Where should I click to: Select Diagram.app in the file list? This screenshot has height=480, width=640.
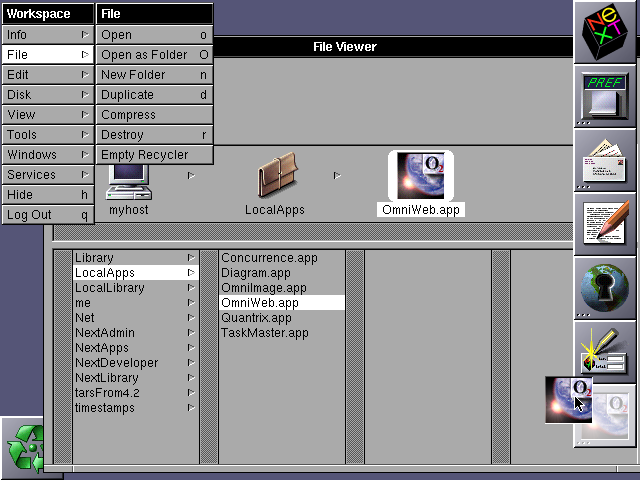tap(282, 273)
